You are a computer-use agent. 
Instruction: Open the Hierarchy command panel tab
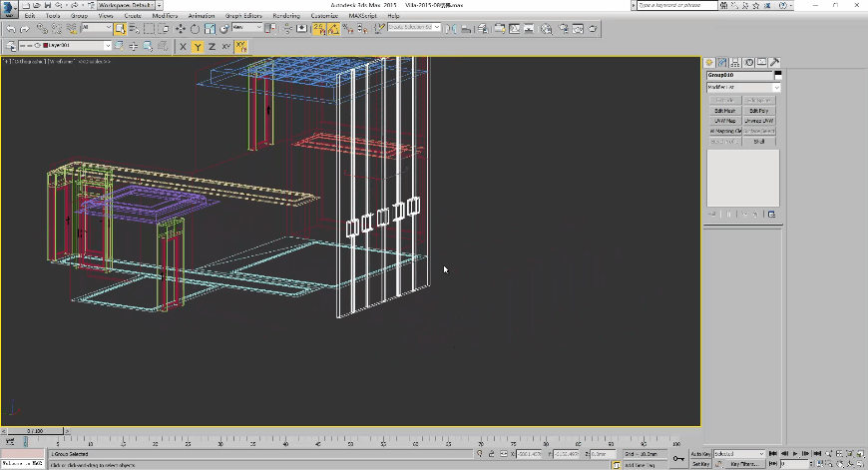(737, 63)
